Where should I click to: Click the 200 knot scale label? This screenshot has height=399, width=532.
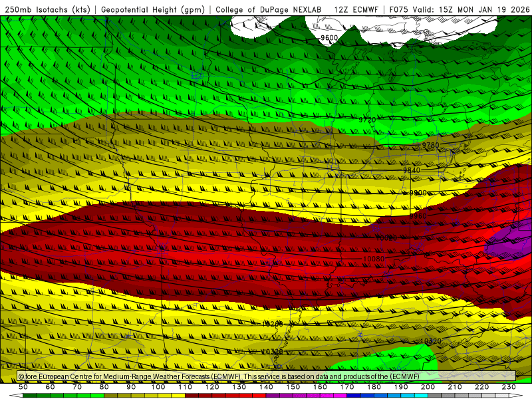[x=428, y=387]
